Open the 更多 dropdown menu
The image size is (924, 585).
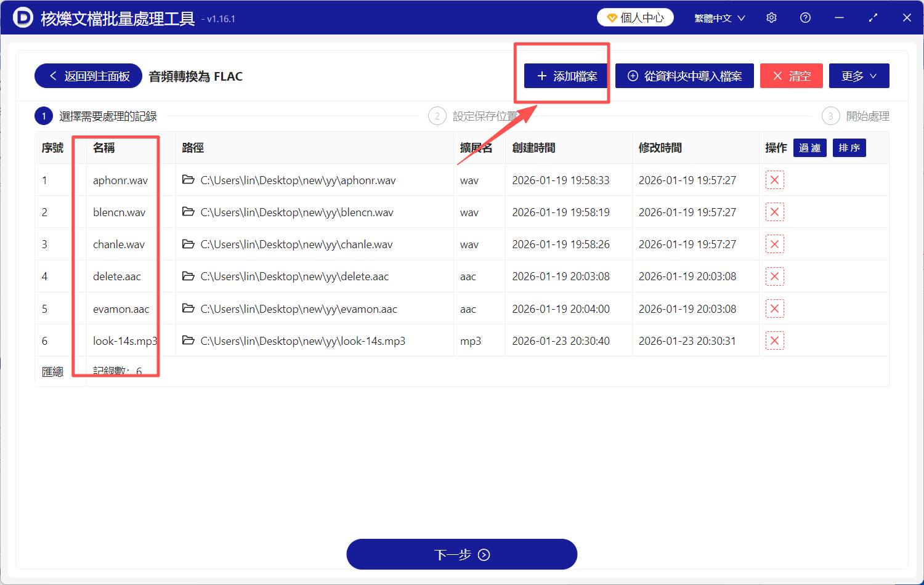click(859, 76)
